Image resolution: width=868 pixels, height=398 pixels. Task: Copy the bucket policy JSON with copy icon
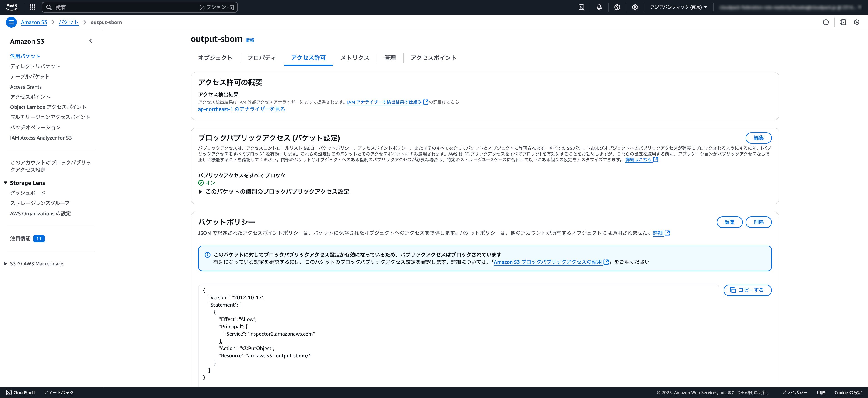click(747, 290)
